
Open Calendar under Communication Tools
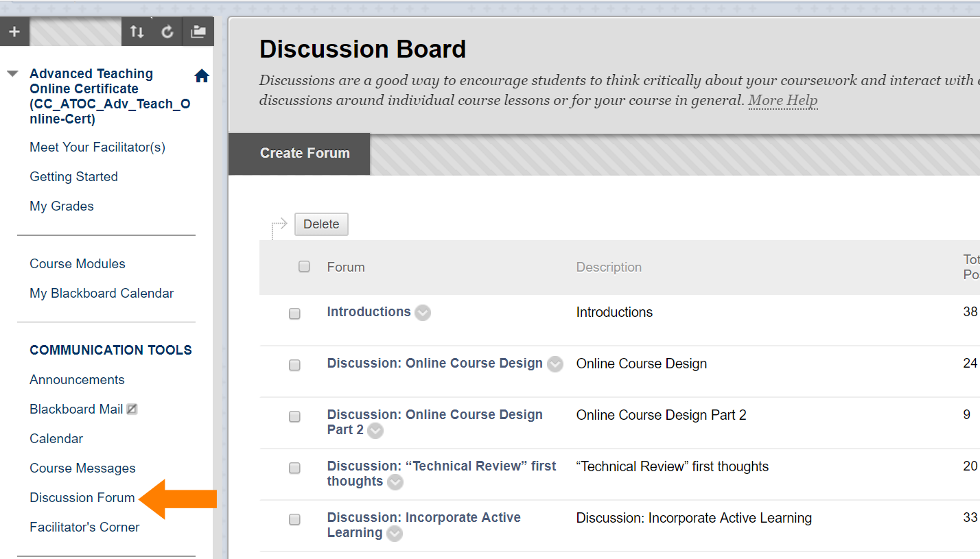(x=56, y=439)
